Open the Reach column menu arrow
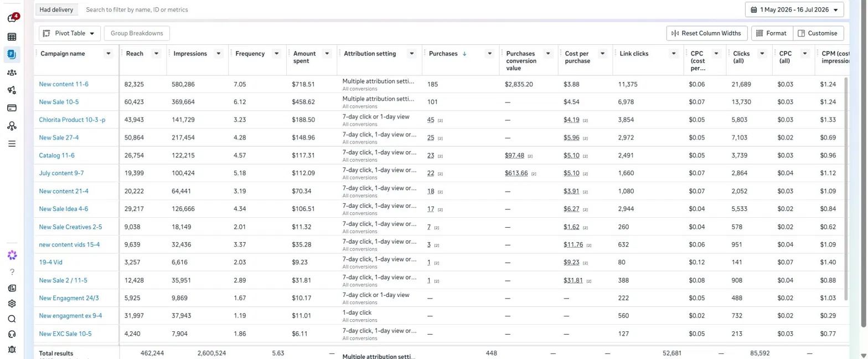 coord(157,54)
